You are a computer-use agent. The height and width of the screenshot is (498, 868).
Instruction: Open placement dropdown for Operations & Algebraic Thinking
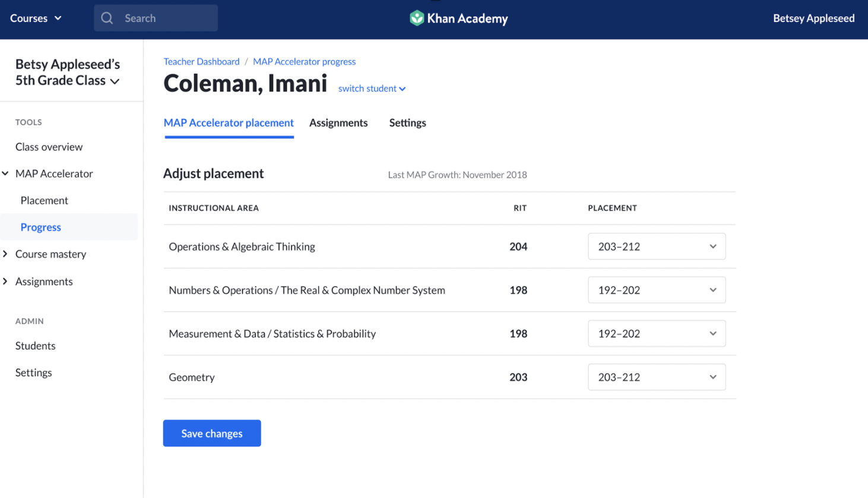tap(657, 247)
